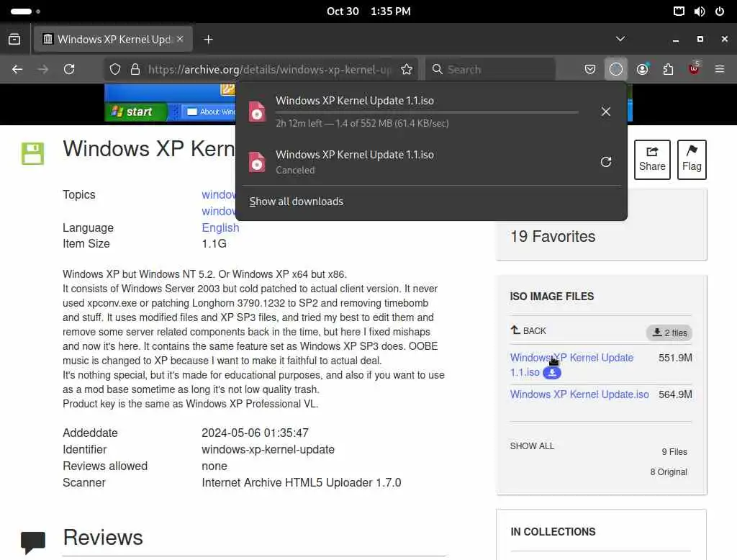737x560 pixels.
Task: Open the Pocket save icon
Action: tap(590, 70)
